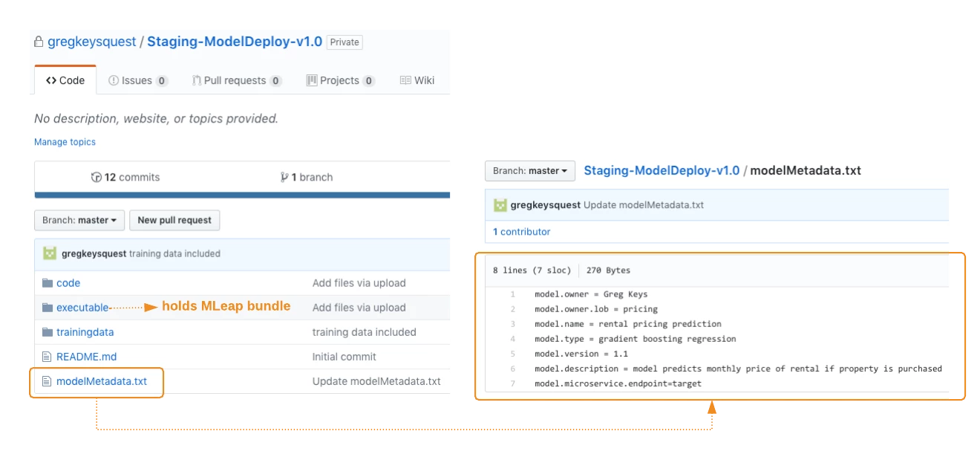
Task: Open the trainingdata folder
Action: pos(85,332)
